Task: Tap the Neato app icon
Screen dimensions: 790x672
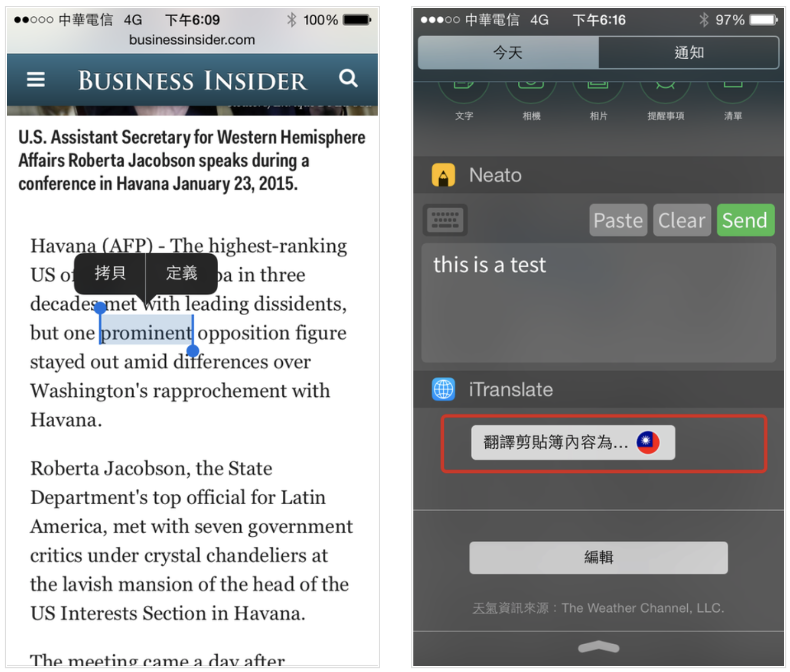Action: click(443, 175)
